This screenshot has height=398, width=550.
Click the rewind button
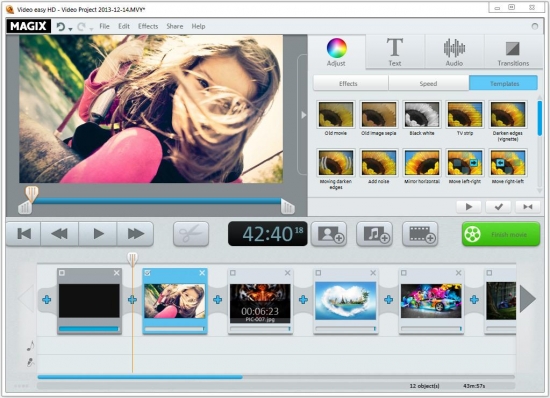click(59, 234)
